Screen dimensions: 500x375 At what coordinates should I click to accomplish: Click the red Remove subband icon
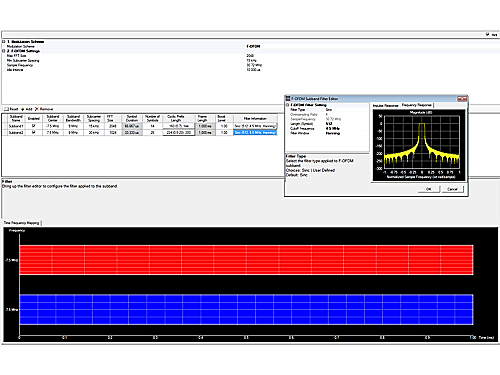tap(37, 109)
